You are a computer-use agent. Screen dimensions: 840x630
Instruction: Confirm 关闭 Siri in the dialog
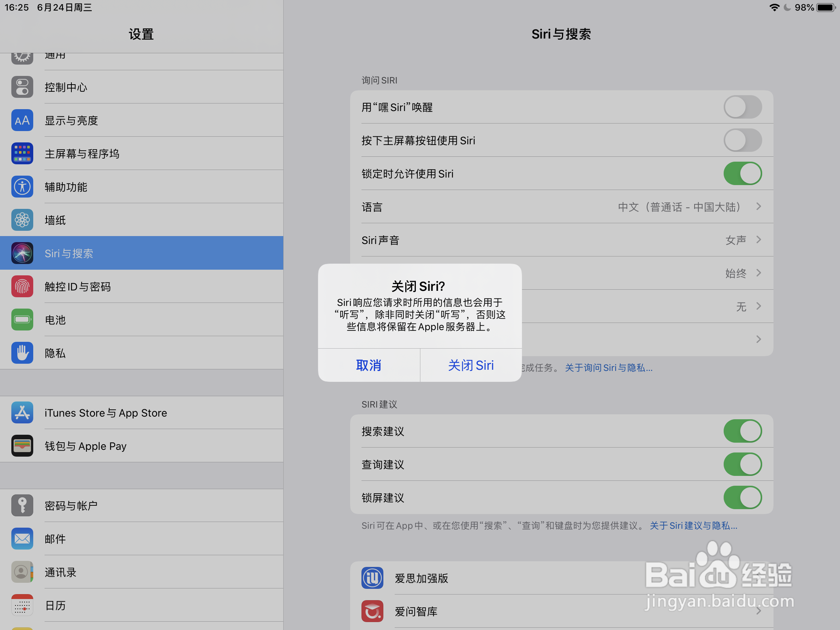pos(471,365)
